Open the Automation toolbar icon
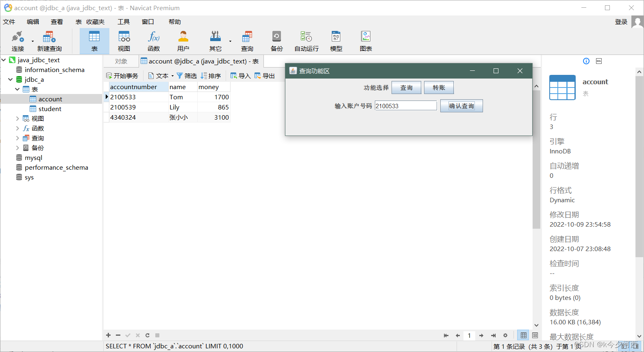The height and width of the screenshot is (352, 644). [307, 41]
